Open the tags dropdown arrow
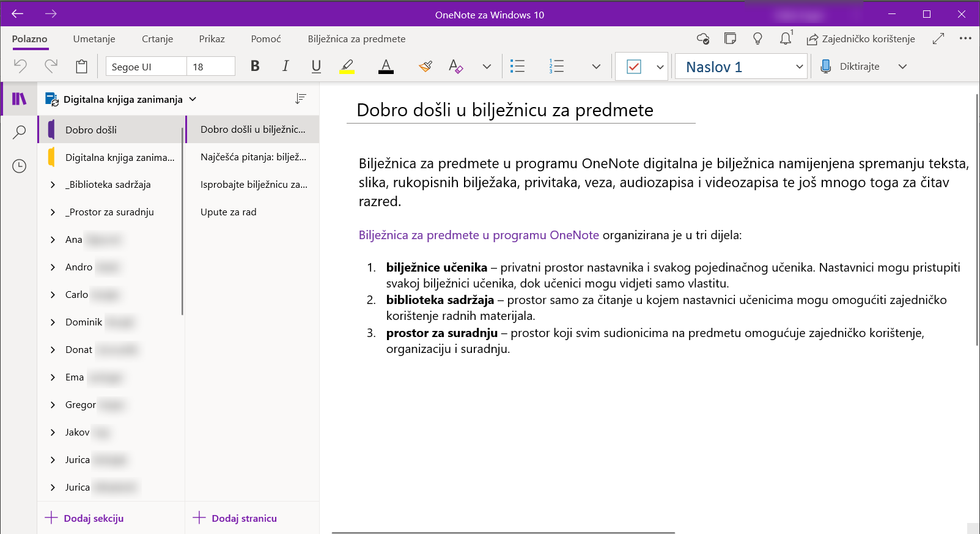The height and width of the screenshot is (534, 980). [x=660, y=67]
